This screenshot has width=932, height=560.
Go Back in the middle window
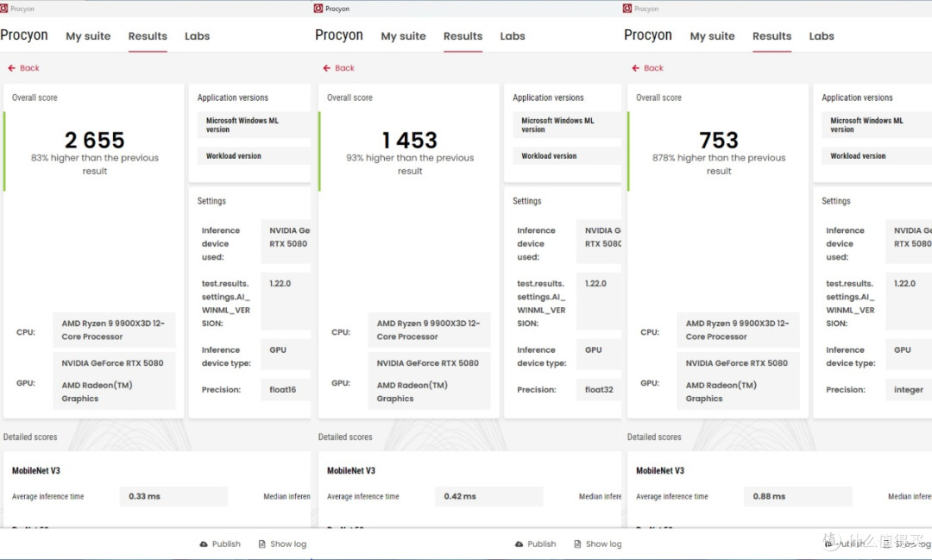pyautogui.click(x=338, y=68)
